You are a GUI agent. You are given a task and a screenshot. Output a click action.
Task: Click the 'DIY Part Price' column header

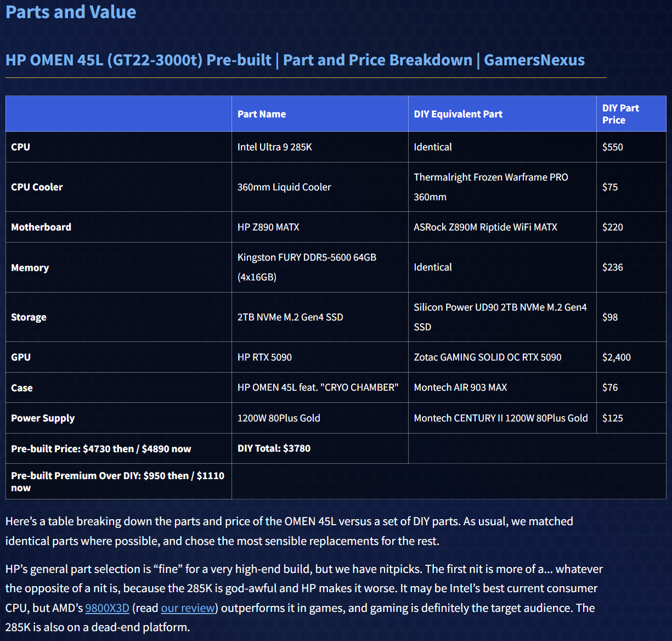(x=631, y=114)
